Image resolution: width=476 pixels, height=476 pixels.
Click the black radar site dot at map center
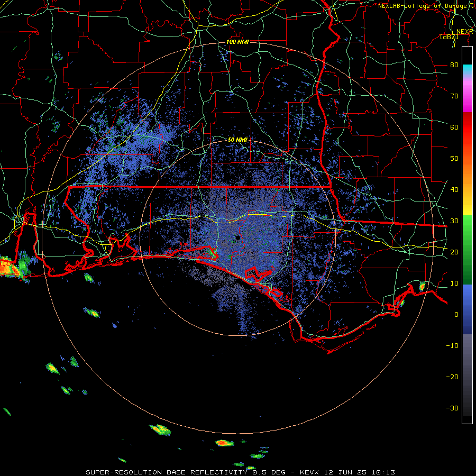pyautogui.click(x=237, y=237)
